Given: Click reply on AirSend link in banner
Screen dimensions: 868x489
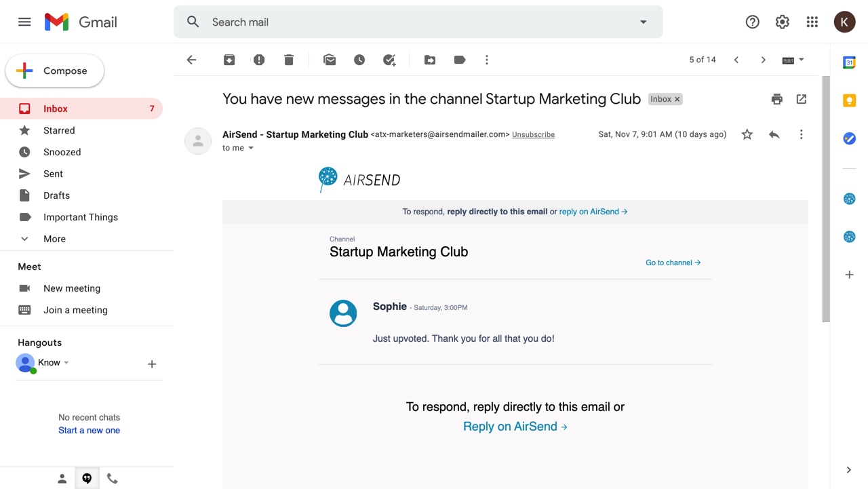Looking at the screenshot, I should [x=593, y=212].
